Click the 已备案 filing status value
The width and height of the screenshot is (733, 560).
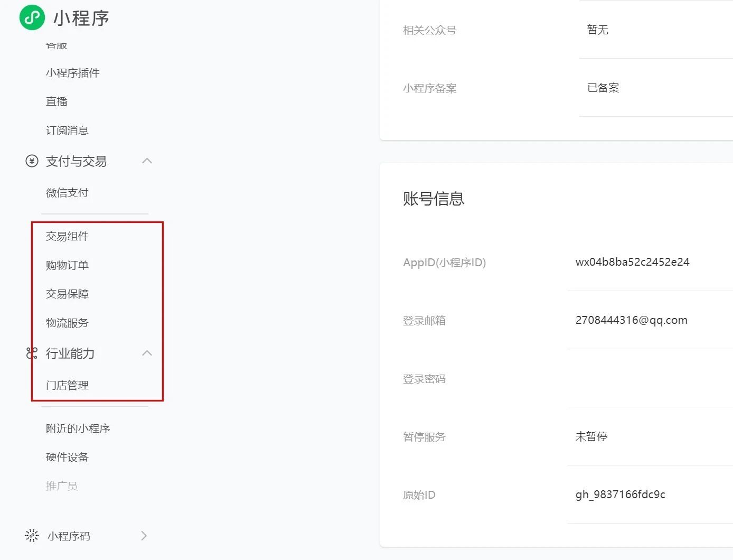[x=603, y=88]
